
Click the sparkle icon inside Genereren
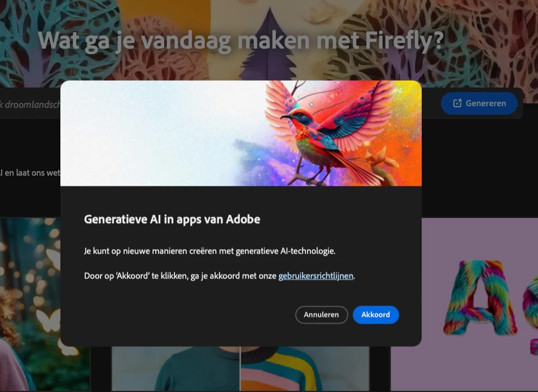tap(457, 103)
